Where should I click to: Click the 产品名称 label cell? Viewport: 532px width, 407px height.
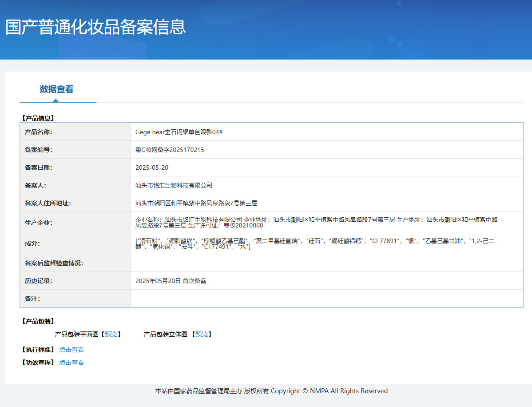[x=75, y=132]
